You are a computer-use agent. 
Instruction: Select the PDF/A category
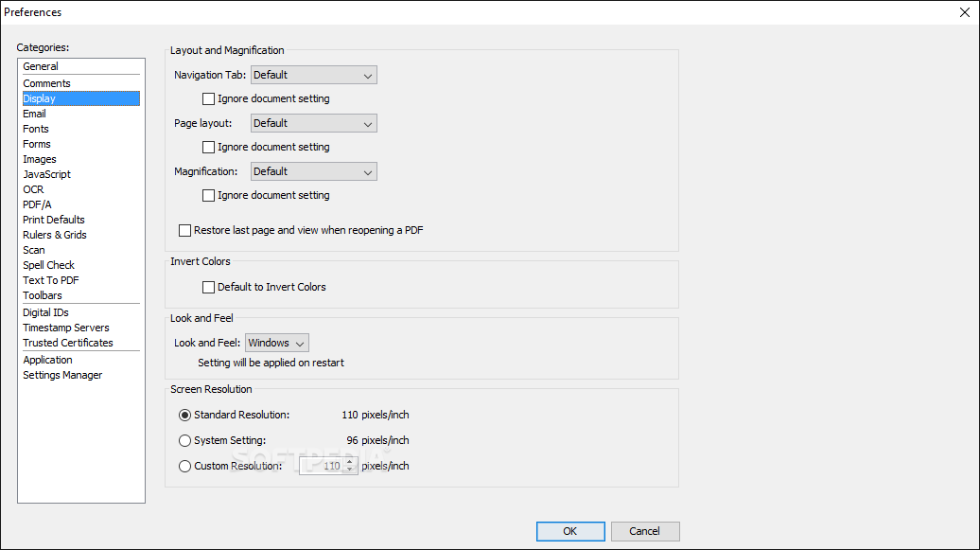coord(37,204)
